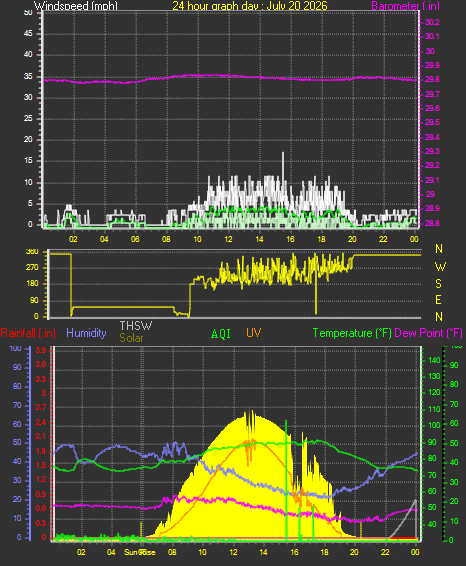Click the wind direction scale value '180'
466x566 pixels.
click(x=32, y=284)
